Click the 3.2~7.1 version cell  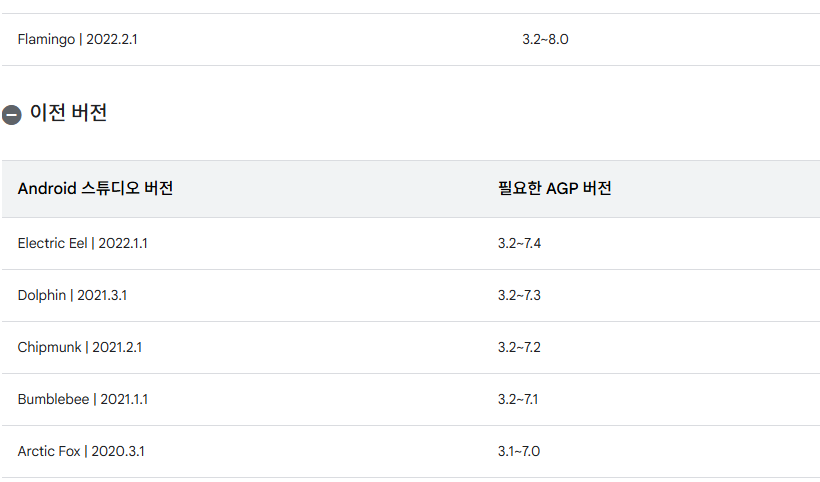518,399
